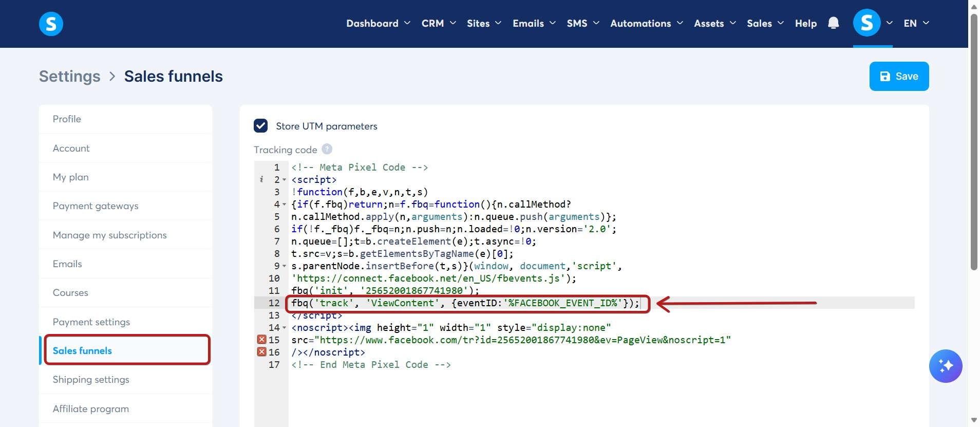This screenshot has width=980, height=427.
Task: Click the scrollbar down arrow
Action: click(973, 420)
